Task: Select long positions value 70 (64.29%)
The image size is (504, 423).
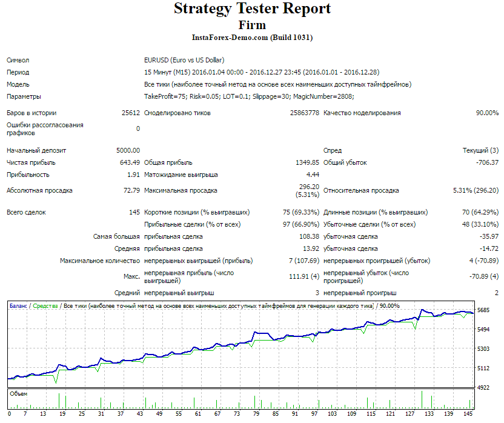Action: pyautogui.click(x=480, y=213)
